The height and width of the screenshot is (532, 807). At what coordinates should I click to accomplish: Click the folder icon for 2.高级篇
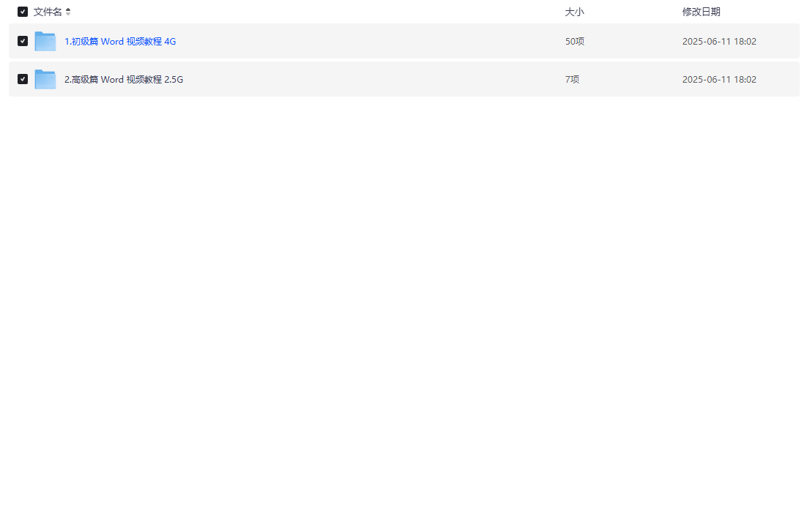tap(45, 79)
